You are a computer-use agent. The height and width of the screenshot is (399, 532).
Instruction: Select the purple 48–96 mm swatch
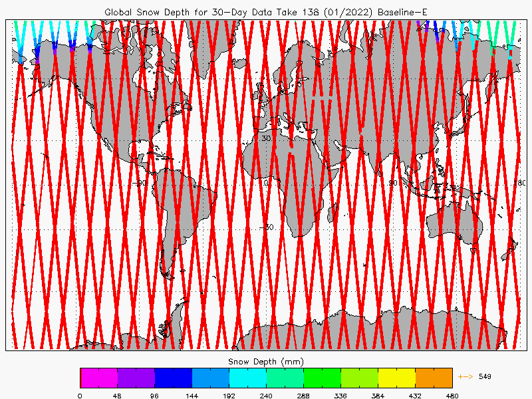click(x=136, y=378)
